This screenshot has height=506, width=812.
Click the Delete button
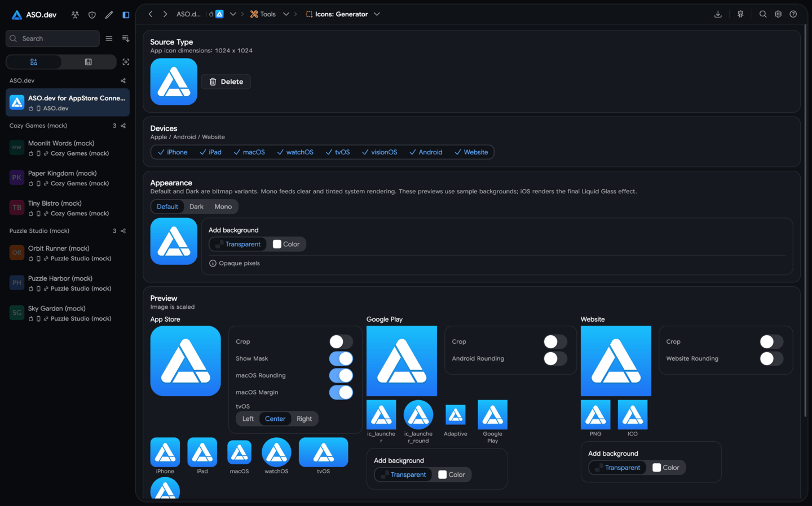(x=226, y=82)
